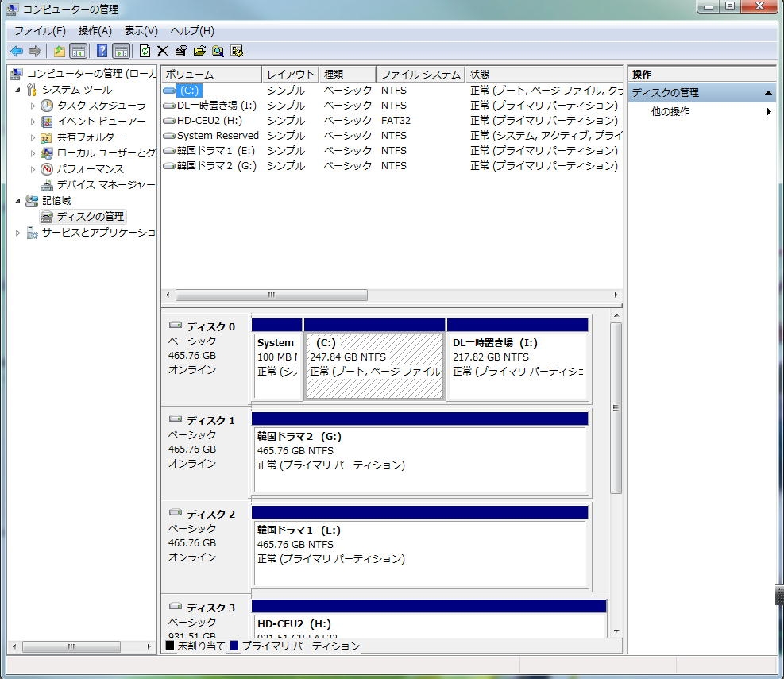Expand the ローカル ユーザーとグループ node
The image size is (784, 679).
coord(33,153)
